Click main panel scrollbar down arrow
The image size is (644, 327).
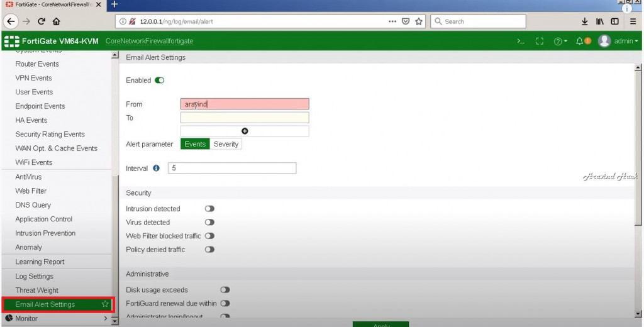638,314
